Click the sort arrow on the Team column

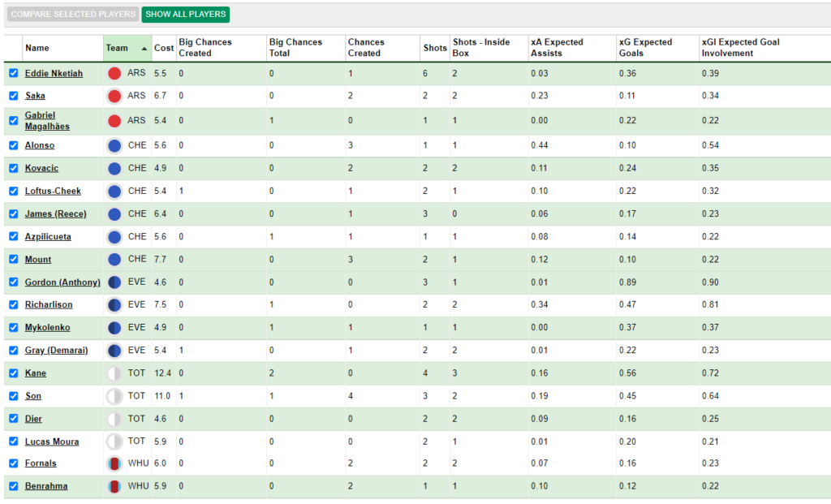click(144, 47)
